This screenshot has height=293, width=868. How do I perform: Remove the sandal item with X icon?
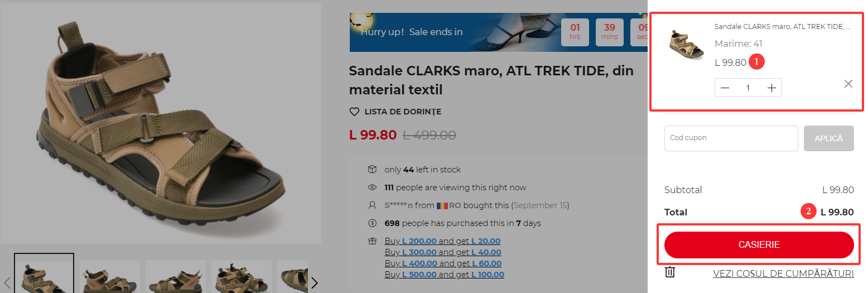[848, 84]
